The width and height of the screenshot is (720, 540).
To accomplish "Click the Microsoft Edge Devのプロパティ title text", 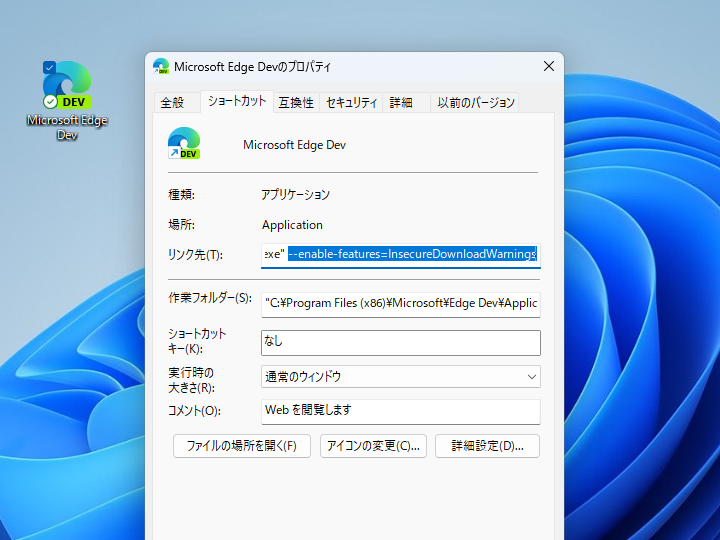I will tap(252, 67).
